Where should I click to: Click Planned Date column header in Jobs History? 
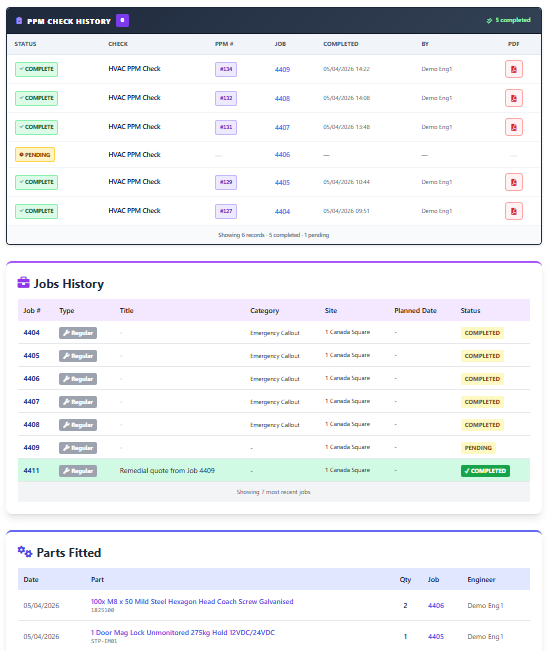(415, 311)
